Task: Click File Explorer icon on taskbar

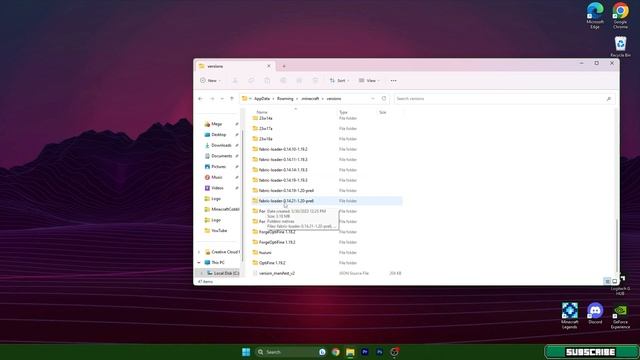Action: (350, 352)
